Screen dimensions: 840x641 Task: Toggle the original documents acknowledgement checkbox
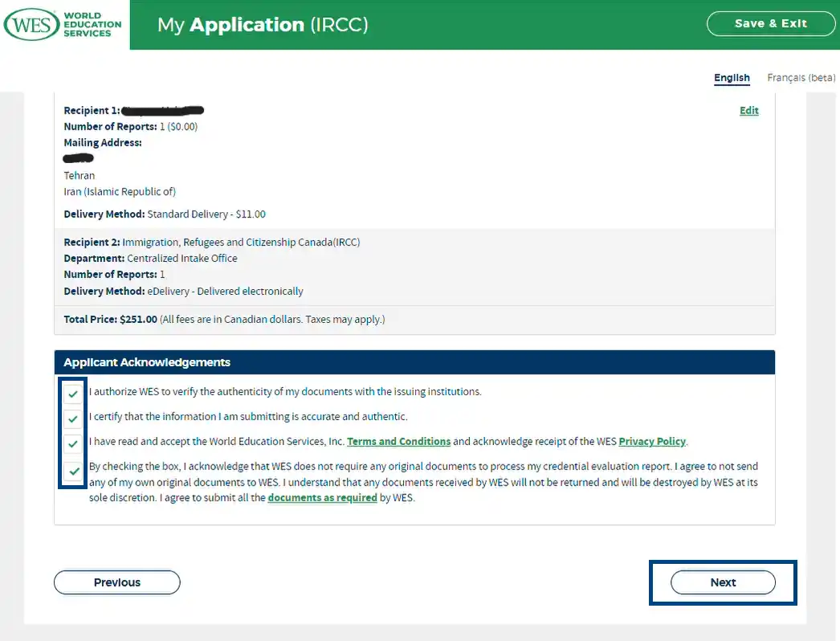click(73, 471)
